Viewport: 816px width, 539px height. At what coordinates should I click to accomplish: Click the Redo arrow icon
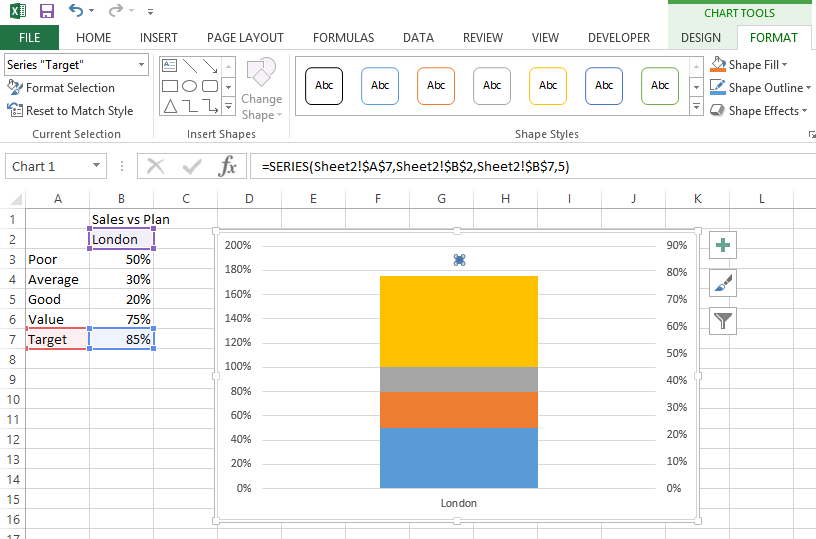coord(116,10)
